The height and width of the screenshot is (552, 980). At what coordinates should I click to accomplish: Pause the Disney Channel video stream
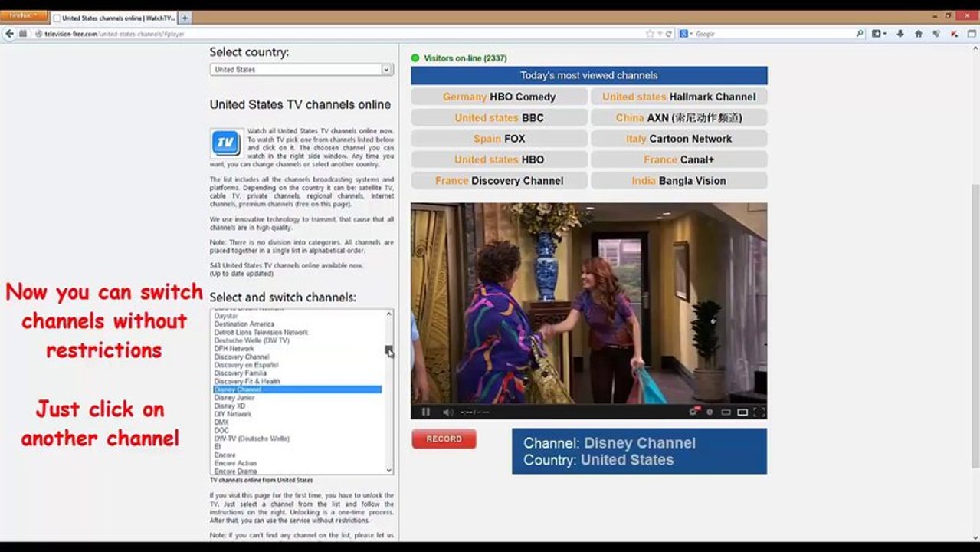[425, 412]
